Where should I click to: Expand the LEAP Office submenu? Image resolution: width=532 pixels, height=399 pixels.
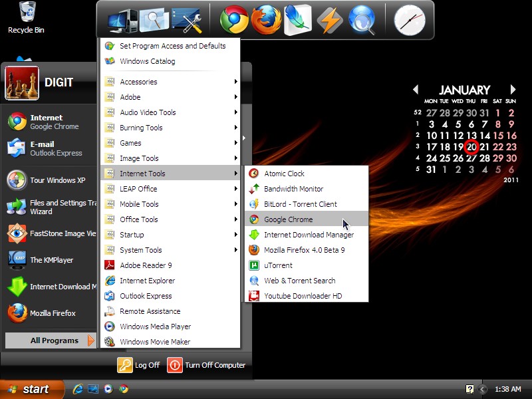coord(170,189)
